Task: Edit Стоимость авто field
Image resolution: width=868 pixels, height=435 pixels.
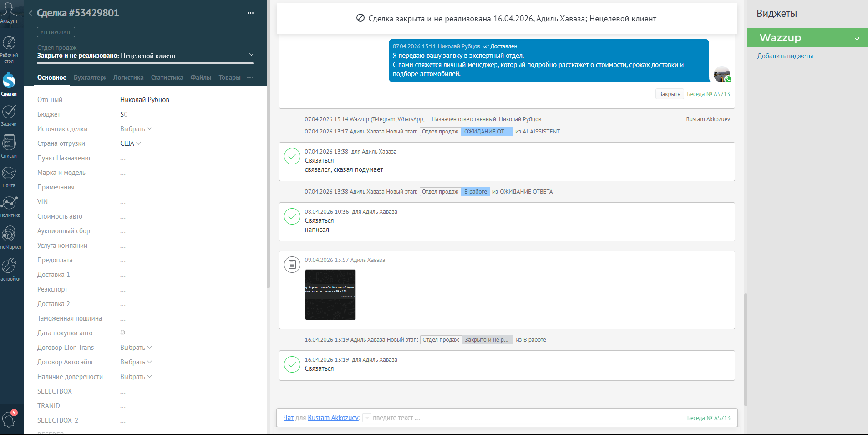Action: click(x=123, y=217)
